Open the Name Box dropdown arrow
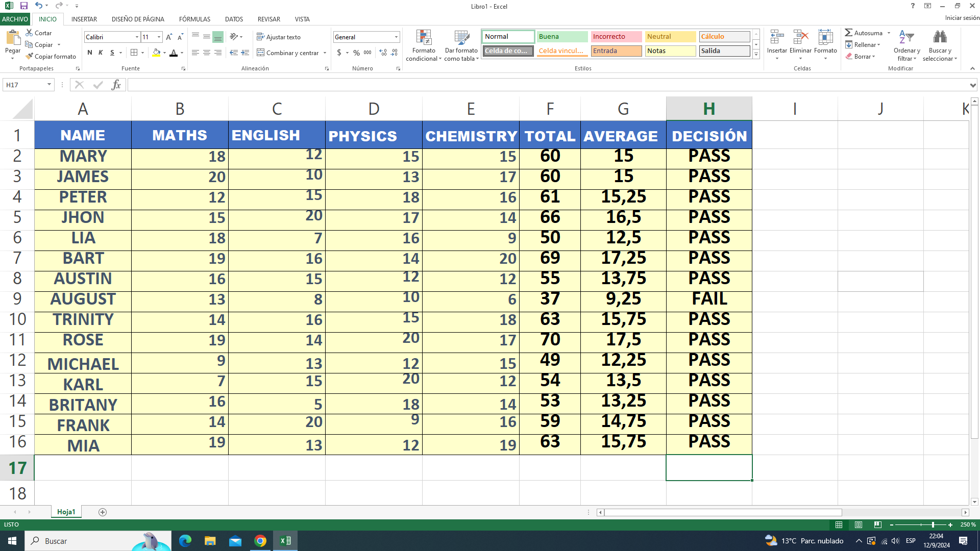Screen dimensions: 980x551 click(49, 85)
